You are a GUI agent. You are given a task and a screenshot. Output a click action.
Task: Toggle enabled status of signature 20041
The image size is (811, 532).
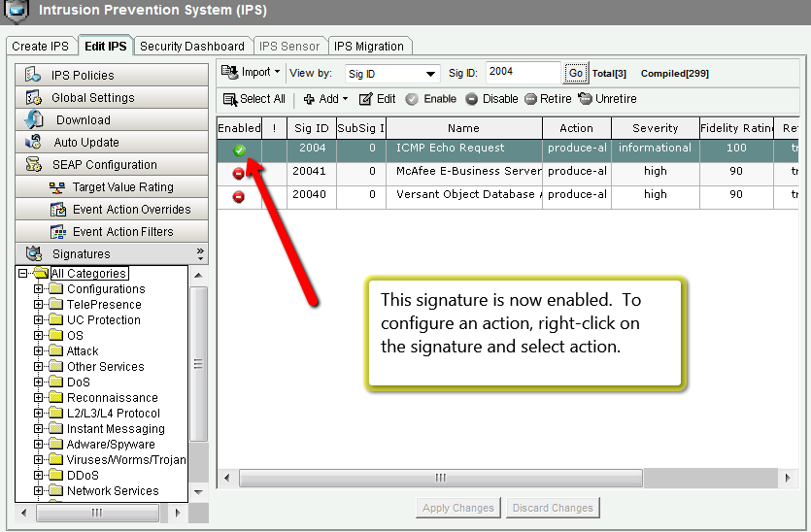pos(239,173)
